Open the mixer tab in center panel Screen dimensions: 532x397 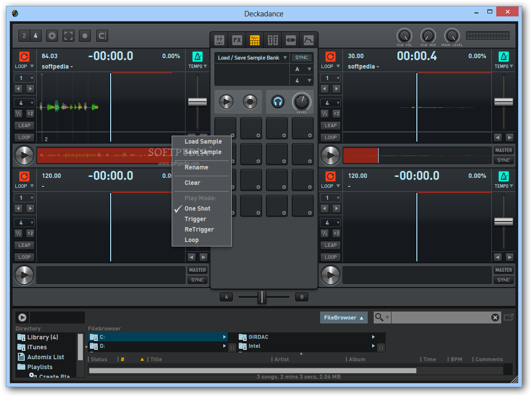pos(219,40)
